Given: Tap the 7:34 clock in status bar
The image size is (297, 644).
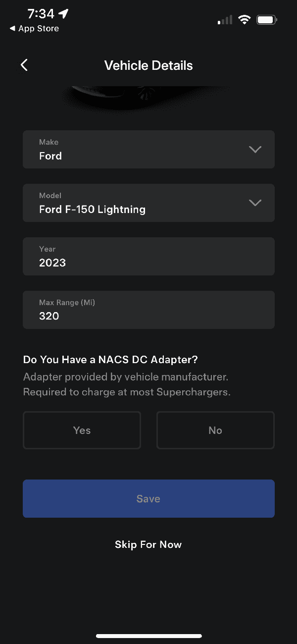Looking at the screenshot, I should coord(41,14).
